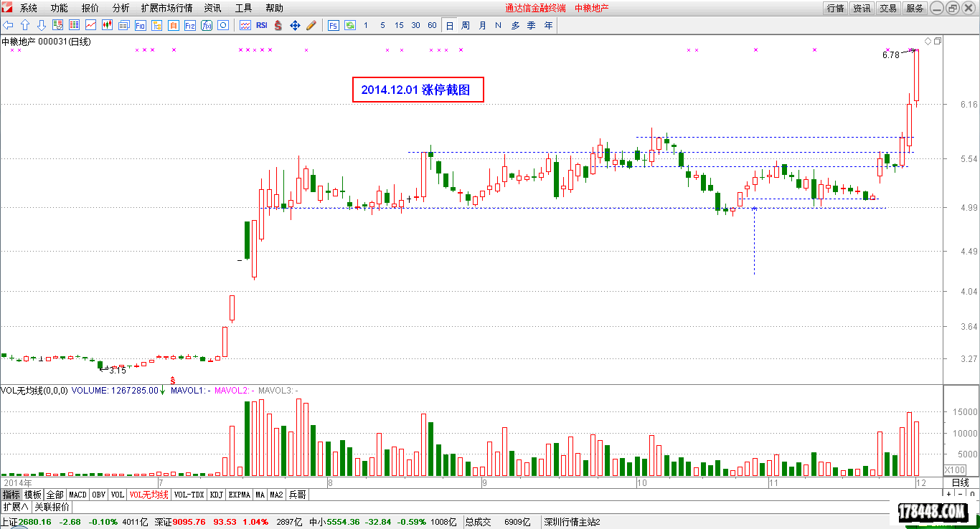The height and width of the screenshot is (529, 980).
Task: Click the green refresh icon
Action: pyautogui.click(x=349, y=25)
